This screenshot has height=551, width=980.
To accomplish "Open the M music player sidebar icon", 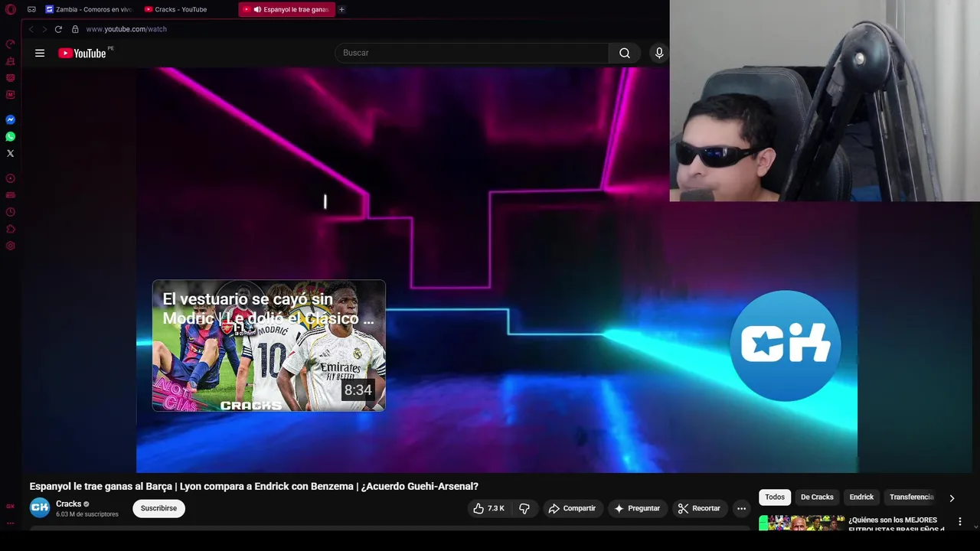I will point(11,95).
